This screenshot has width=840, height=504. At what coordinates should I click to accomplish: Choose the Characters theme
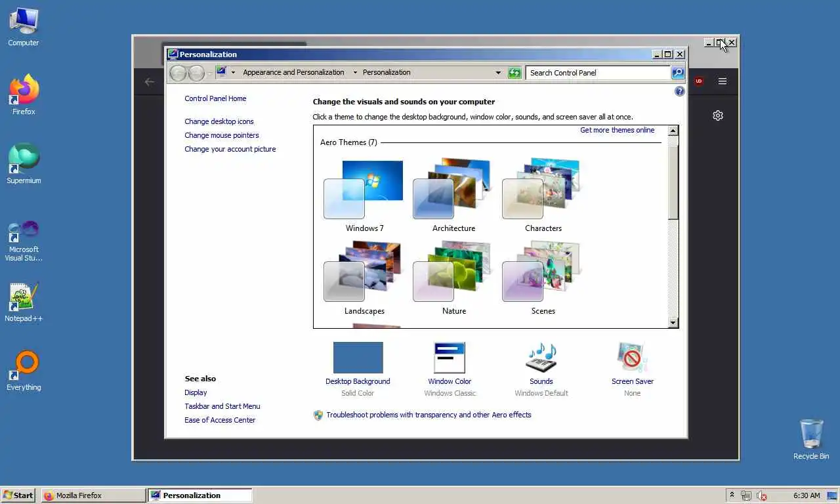pyautogui.click(x=543, y=195)
